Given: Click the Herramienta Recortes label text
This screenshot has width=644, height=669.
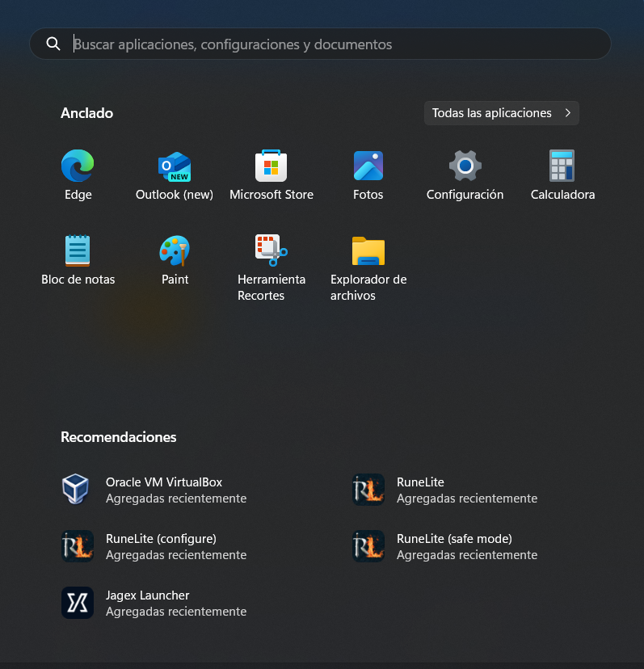Looking at the screenshot, I should pos(271,288).
